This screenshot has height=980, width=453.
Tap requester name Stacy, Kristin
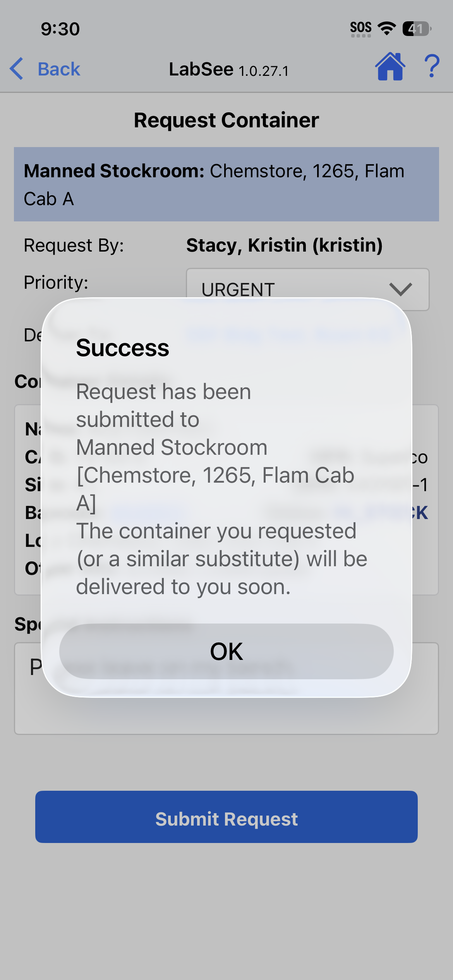[x=284, y=245]
